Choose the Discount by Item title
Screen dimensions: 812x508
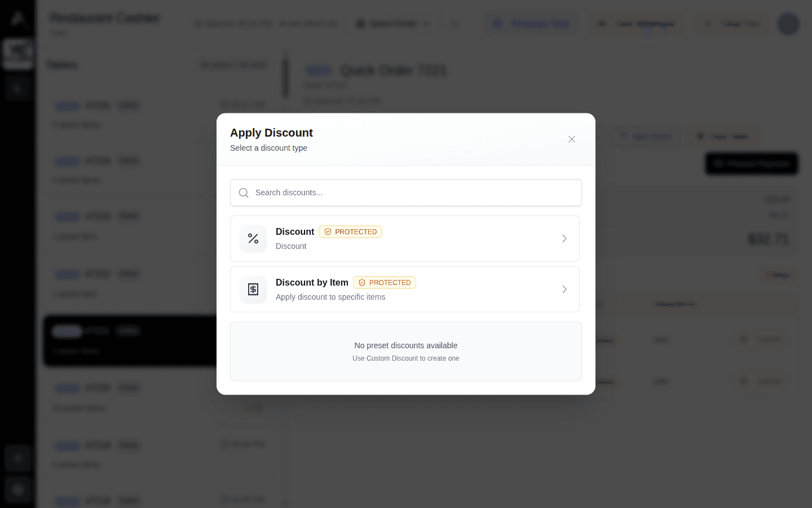[312, 282]
